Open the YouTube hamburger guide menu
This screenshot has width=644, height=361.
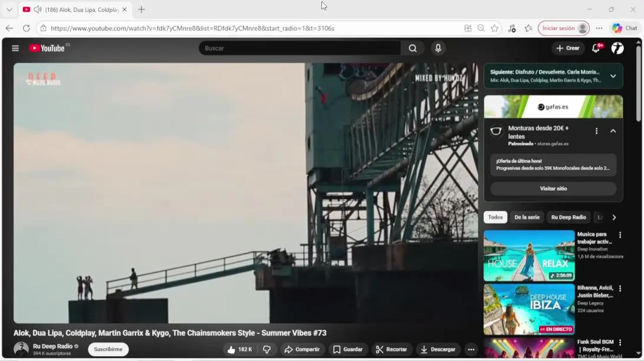pyautogui.click(x=16, y=48)
